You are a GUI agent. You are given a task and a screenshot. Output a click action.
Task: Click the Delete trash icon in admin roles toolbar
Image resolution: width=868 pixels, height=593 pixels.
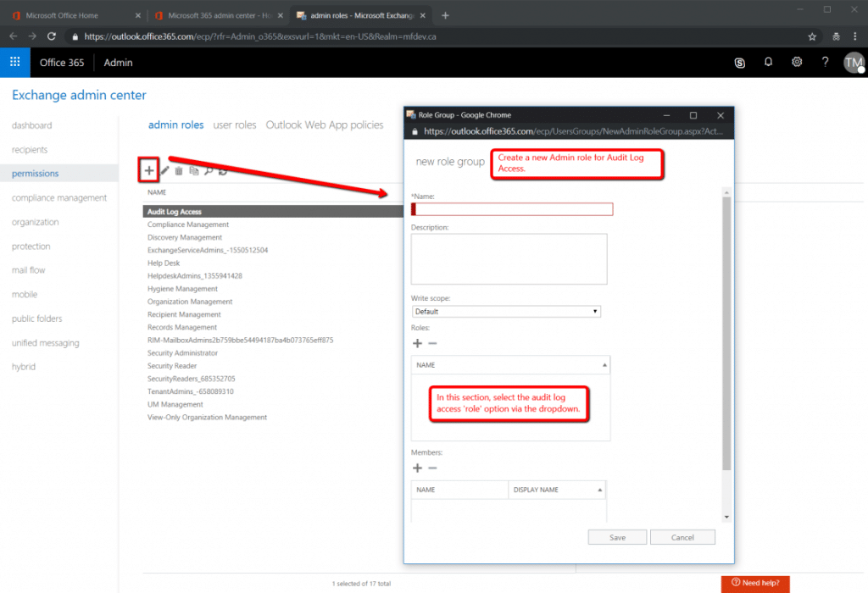click(x=179, y=171)
